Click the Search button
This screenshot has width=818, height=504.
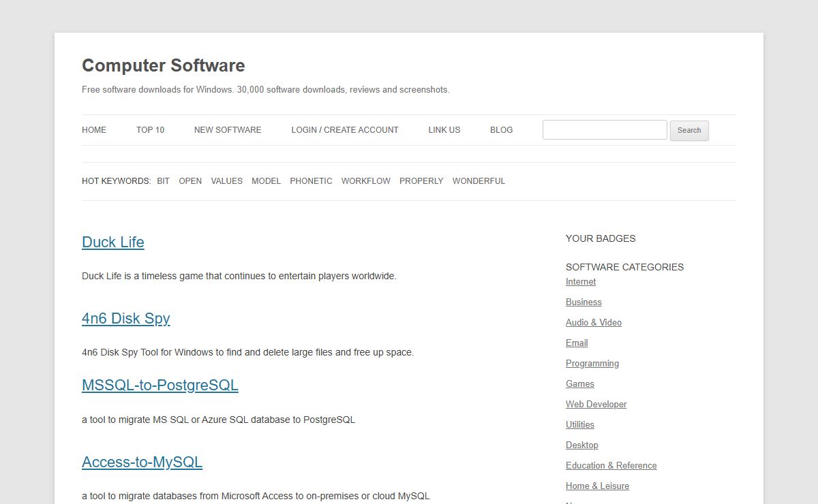689,131
